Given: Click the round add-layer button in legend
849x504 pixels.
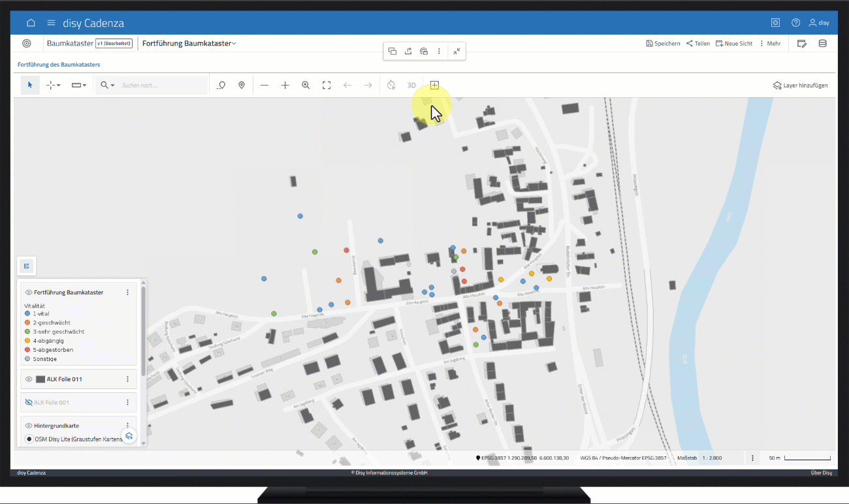Looking at the screenshot, I should pos(129,436).
